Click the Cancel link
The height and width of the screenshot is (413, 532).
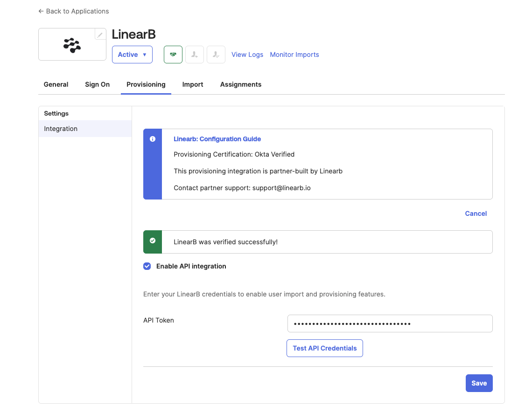(476, 213)
